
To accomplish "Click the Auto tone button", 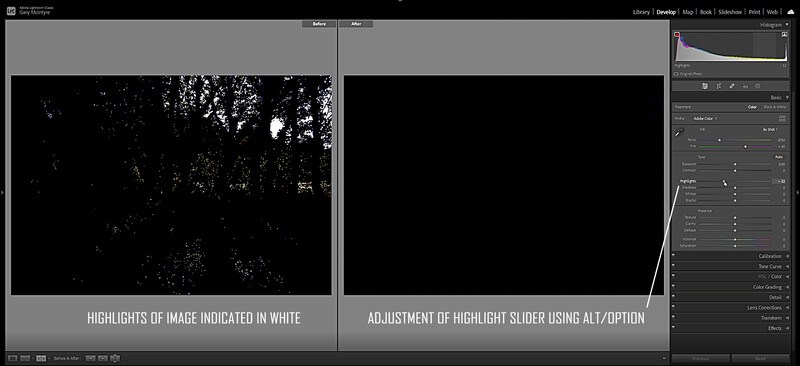I will click(x=779, y=157).
